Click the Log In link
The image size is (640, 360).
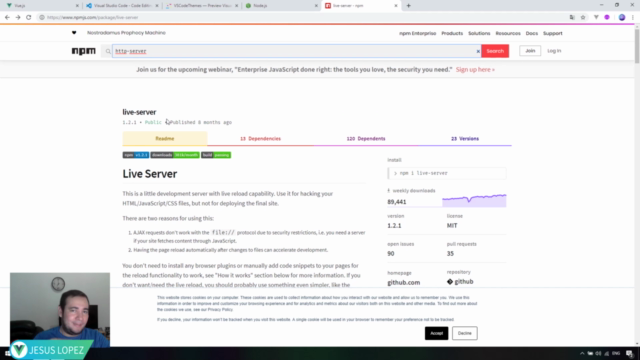[x=554, y=51]
